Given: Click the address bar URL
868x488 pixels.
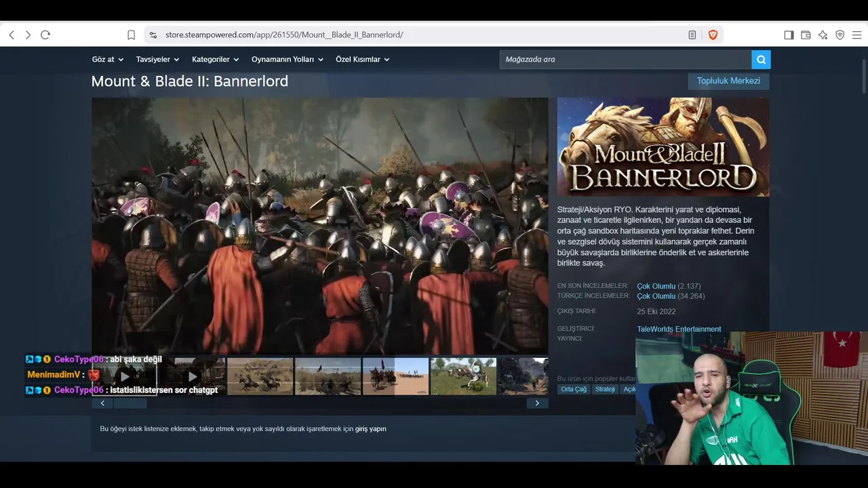Looking at the screenshot, I should click(x=284, y=35).
